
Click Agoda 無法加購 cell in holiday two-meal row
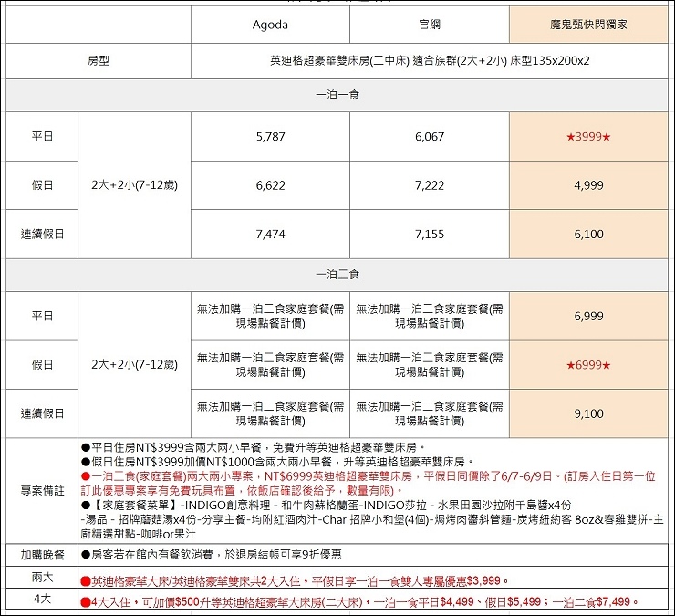[x=270, y=365]
